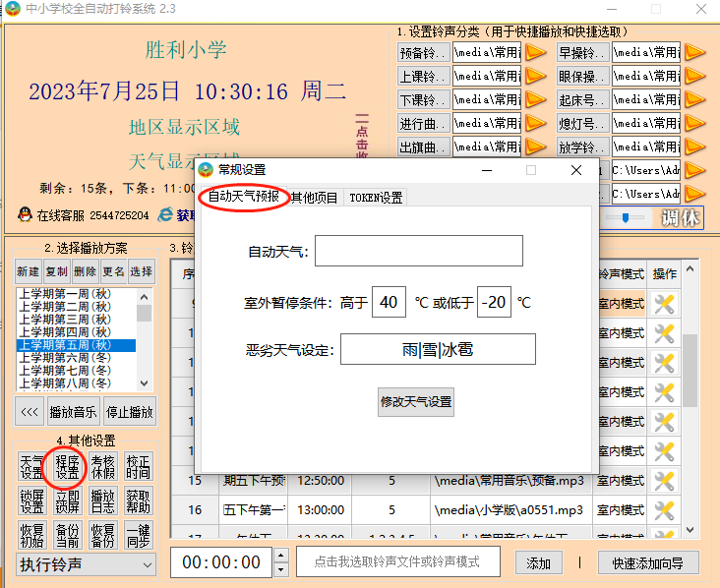
Task: Open the tools icon for row 15
Action: (x=664, y=481)
